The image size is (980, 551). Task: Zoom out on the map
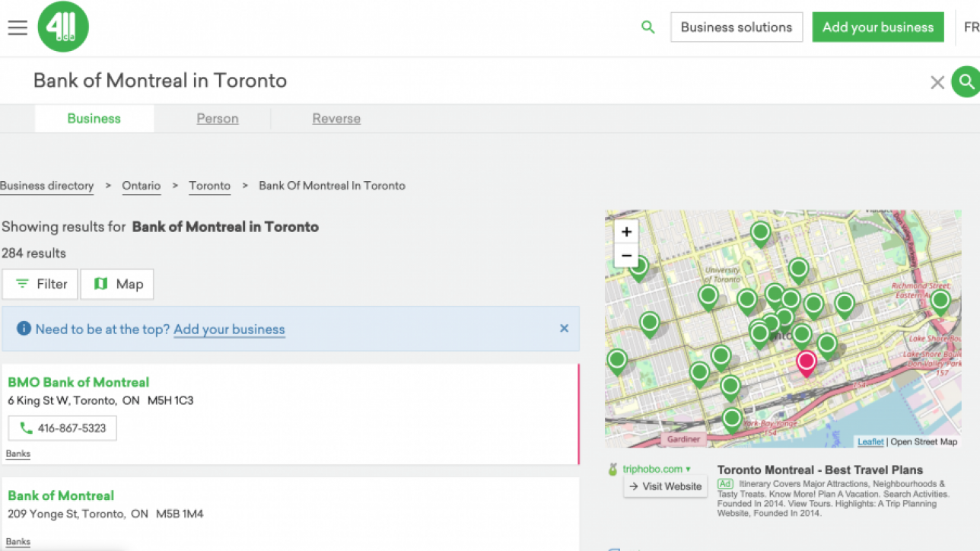click(626, 255)
